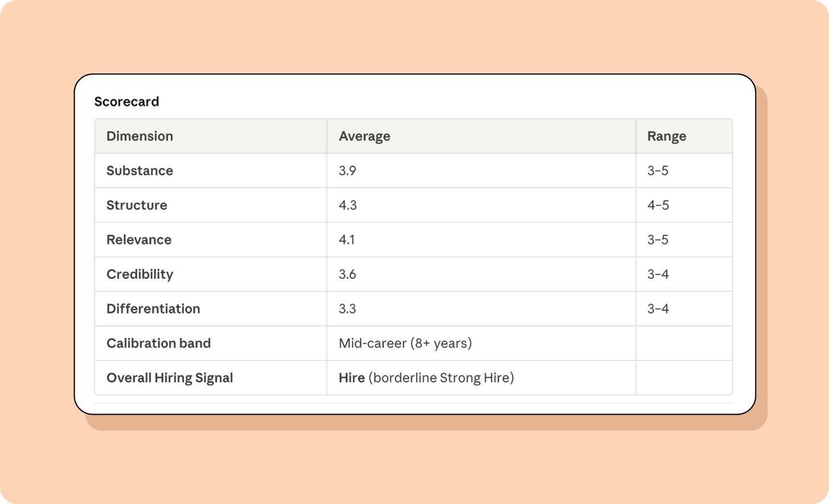This screenshot has width=829, height=504.
Task: Click the Credibility row label
Action: (x=139, y=274)
